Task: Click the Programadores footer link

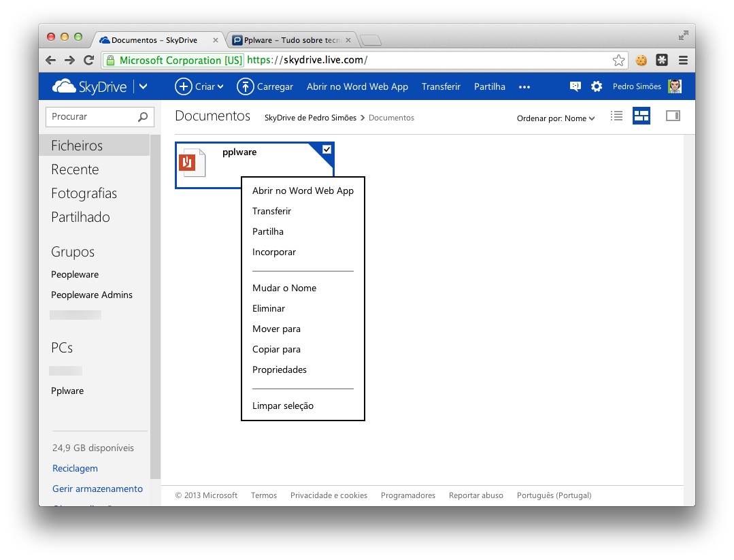Action: click(x=407, y=495)
